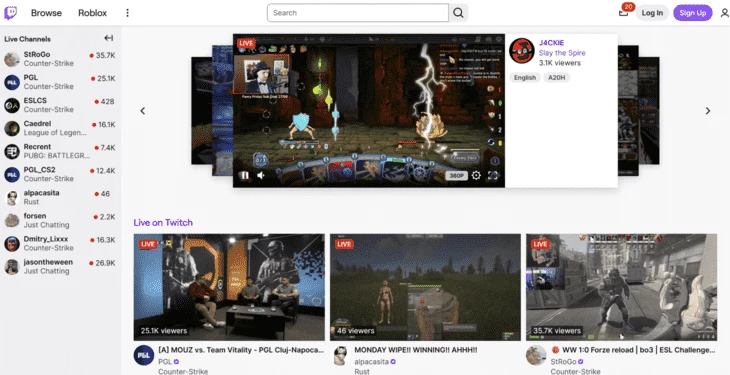Click the Sign Up button

coord(692,13)
